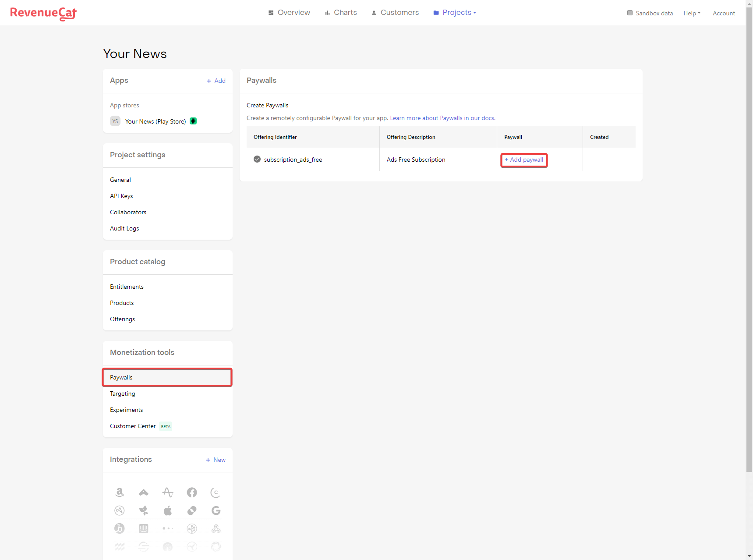Open the Paywalls documentation link
This screenshot has height=560, width=753.
pyautogui.click(x=442, y=118)
